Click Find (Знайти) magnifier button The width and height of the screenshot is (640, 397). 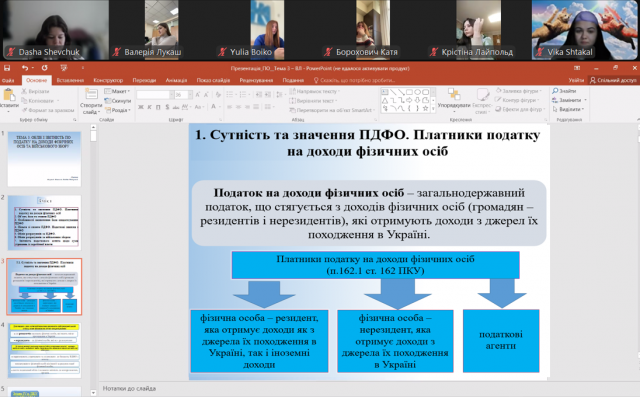click(x=564, y=91)
